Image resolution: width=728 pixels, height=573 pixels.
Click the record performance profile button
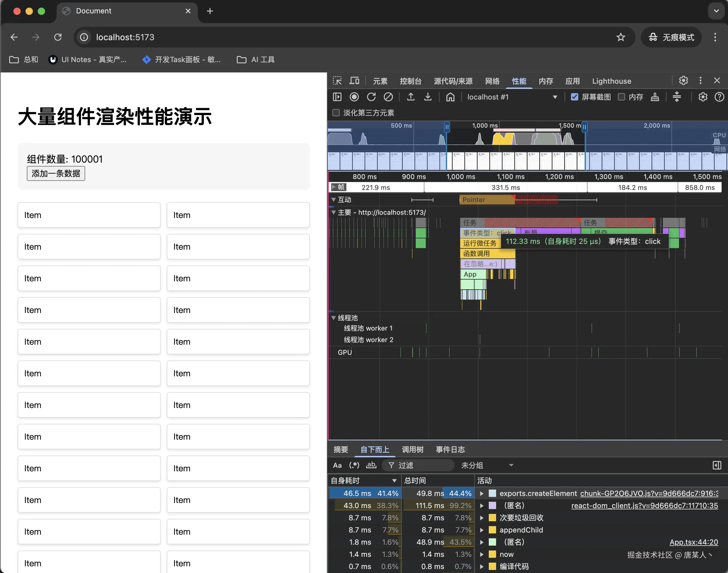354,97
